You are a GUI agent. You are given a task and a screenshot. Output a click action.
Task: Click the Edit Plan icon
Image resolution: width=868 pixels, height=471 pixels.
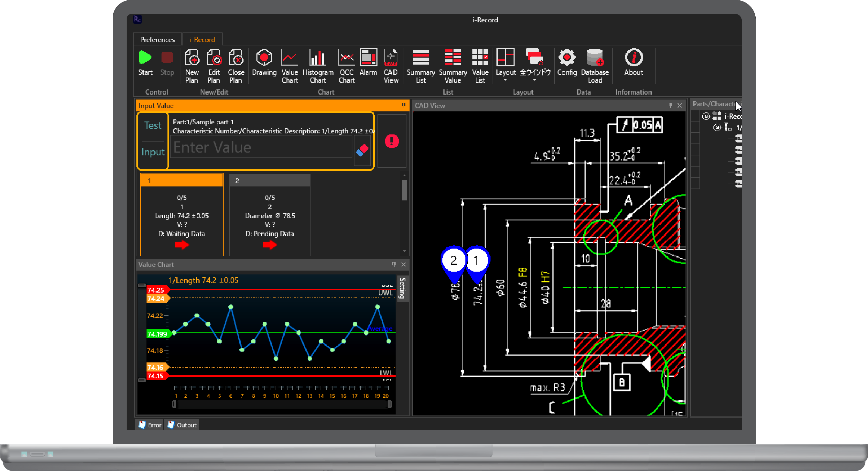(x=214, y=58)
